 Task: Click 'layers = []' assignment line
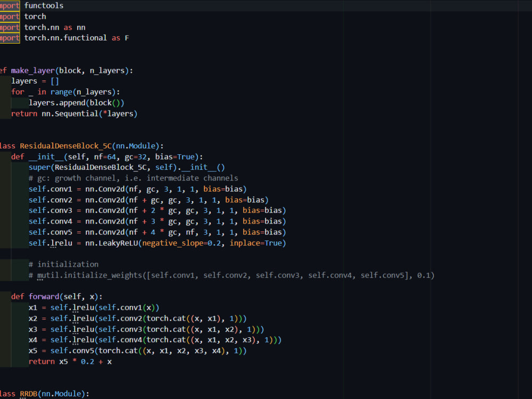35,81
